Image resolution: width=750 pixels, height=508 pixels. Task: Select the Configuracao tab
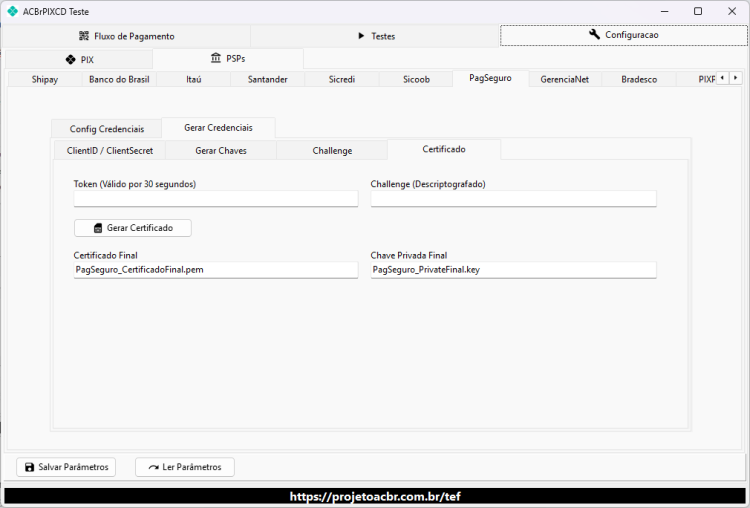624,35
